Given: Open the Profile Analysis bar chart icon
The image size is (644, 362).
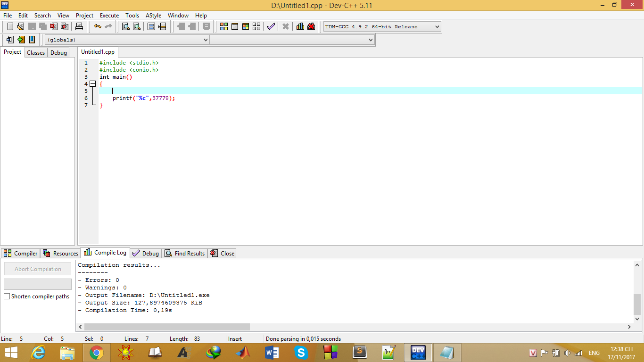Looking at the screenshot, I should [300, 26].
